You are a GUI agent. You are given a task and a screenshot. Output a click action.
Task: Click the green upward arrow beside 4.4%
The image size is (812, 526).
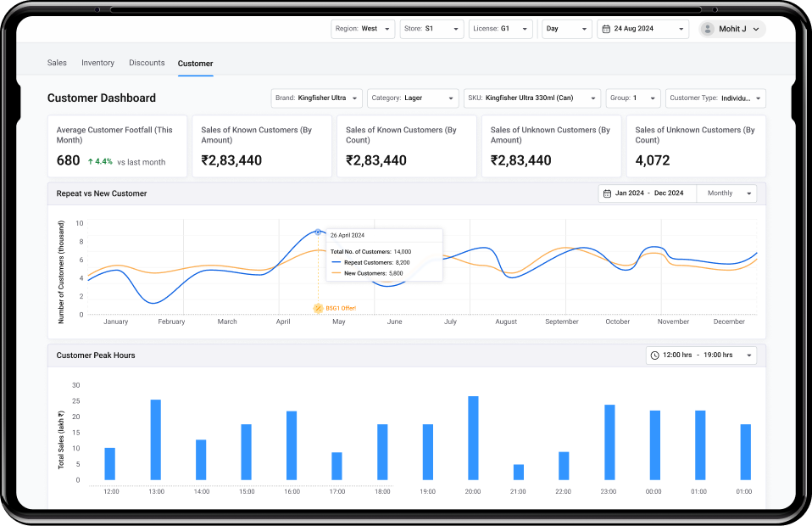pos(90,161)
